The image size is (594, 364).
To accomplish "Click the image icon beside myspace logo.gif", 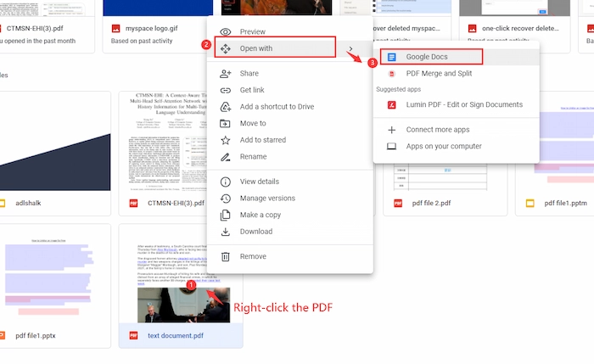I will click(x=115, y=28).
